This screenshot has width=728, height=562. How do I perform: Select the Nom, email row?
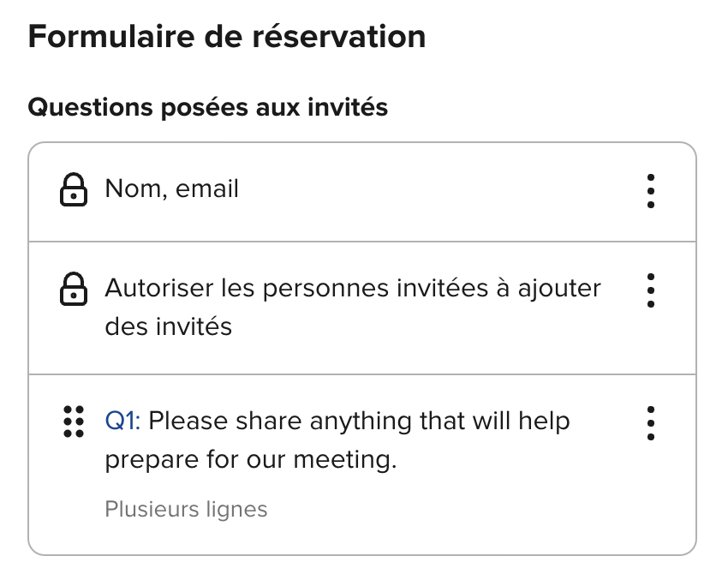[x=362, y=192]
